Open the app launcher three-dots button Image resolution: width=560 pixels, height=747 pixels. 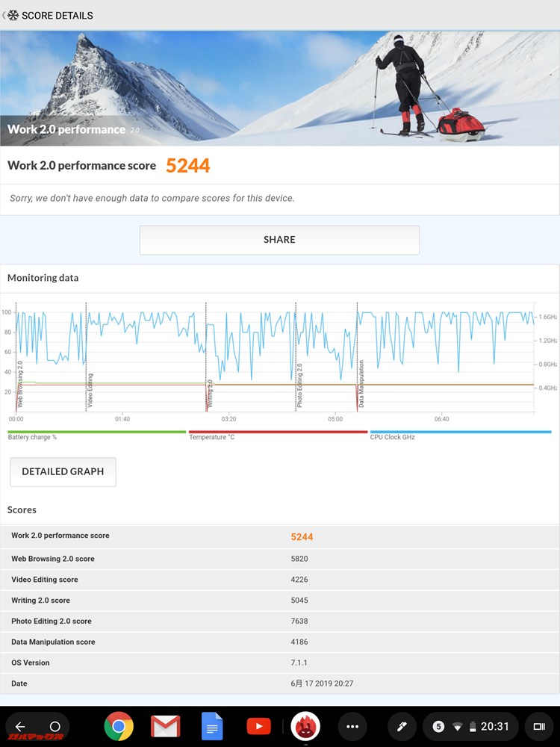[x=352, y=726]
